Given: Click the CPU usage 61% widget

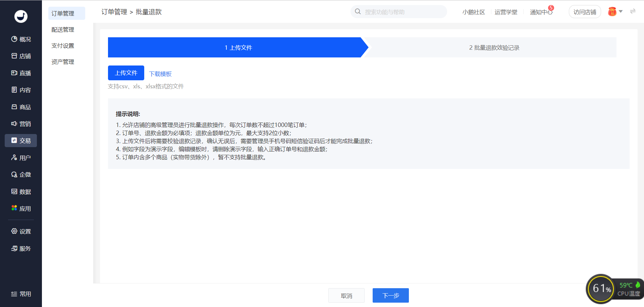Looking at the screenshot, I should click(x=601, y=289).
